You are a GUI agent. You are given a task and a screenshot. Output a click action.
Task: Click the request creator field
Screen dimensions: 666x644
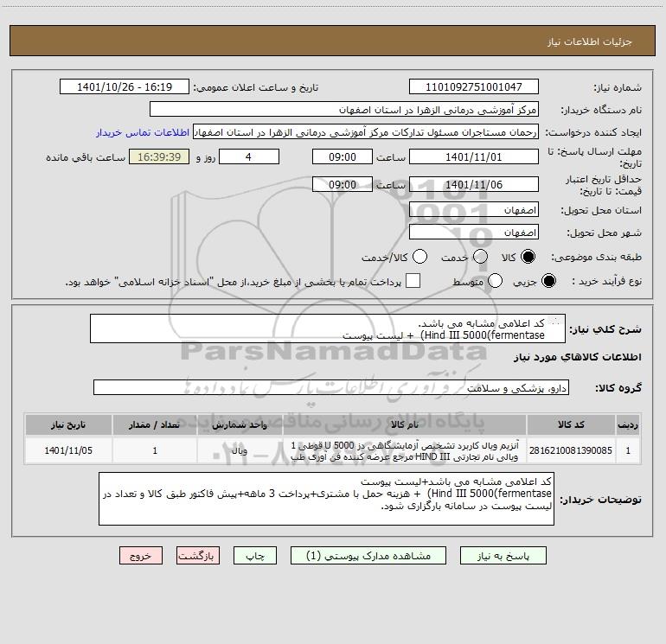366,132
